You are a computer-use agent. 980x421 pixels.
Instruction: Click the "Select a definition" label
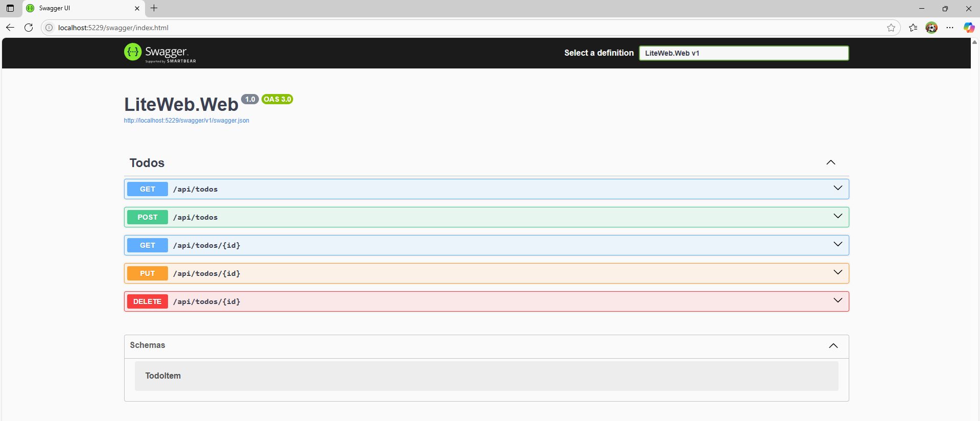(599, 53)
